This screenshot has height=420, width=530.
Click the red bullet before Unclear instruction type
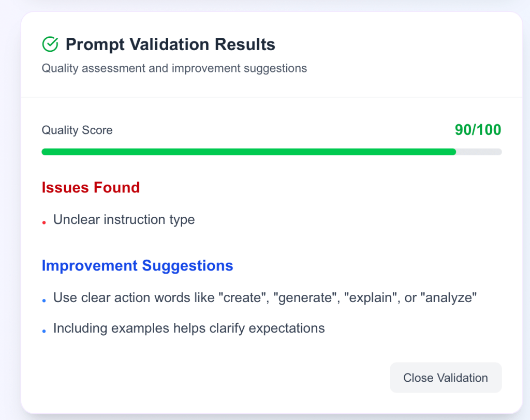coord(45,222)
